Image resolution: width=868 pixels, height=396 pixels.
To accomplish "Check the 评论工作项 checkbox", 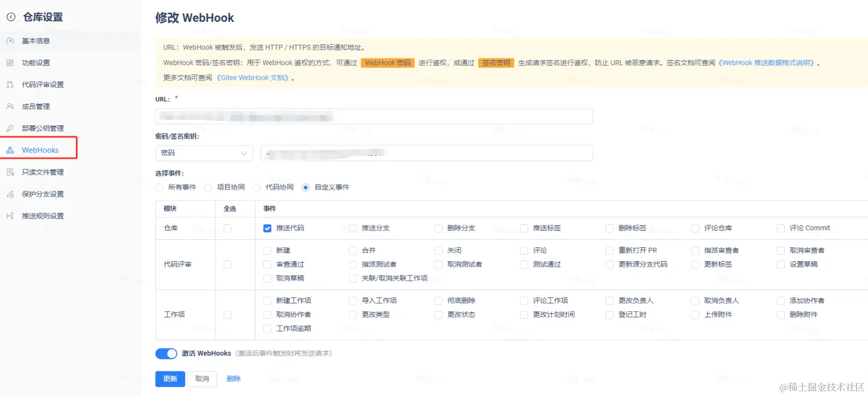I will click(524, 301).
